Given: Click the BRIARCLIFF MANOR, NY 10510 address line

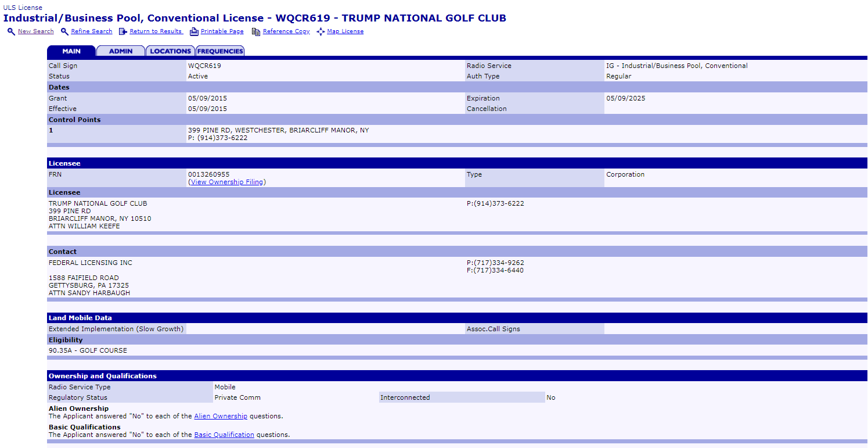Looking at the screenshot, I should click(x=100, y=218).
